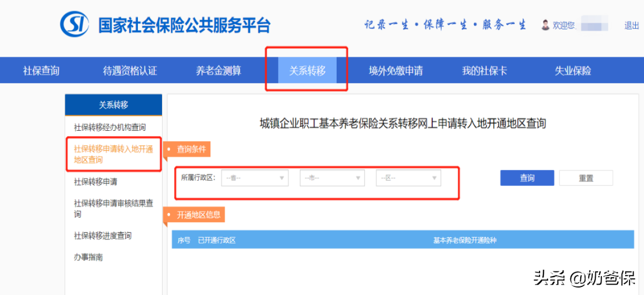This screenshot has width=644, height=295.
Task: Open 办事指南 sidebar entry
Action: pos(88,257)
